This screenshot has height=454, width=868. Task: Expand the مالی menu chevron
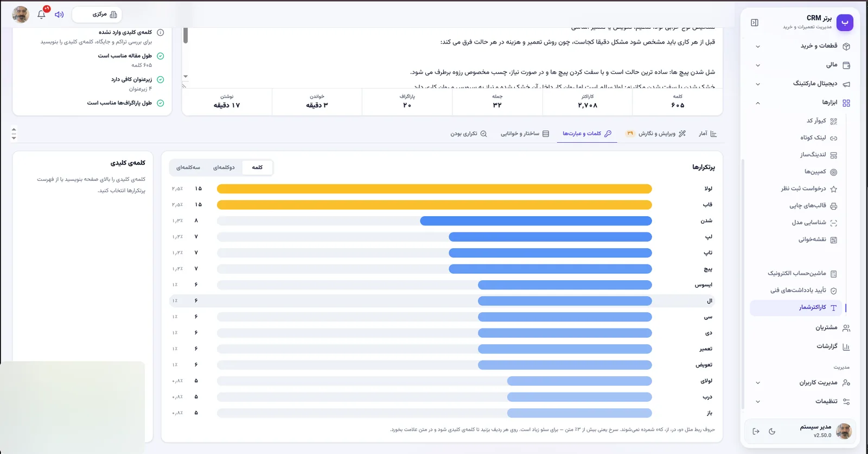click(758, 65)
